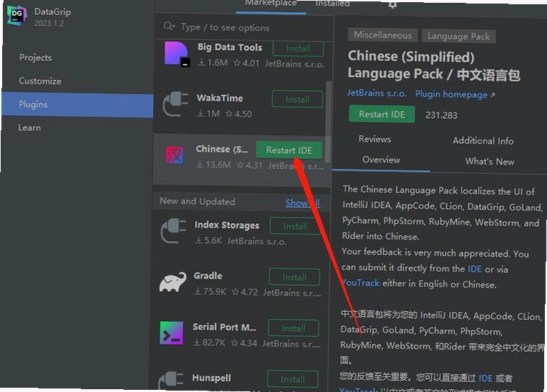Click the plugin list scrollbar

[328, 122]
